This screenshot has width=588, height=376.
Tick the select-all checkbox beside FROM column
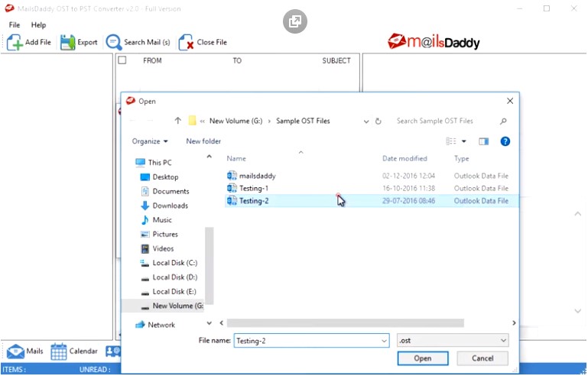click(x=122, y=60)
